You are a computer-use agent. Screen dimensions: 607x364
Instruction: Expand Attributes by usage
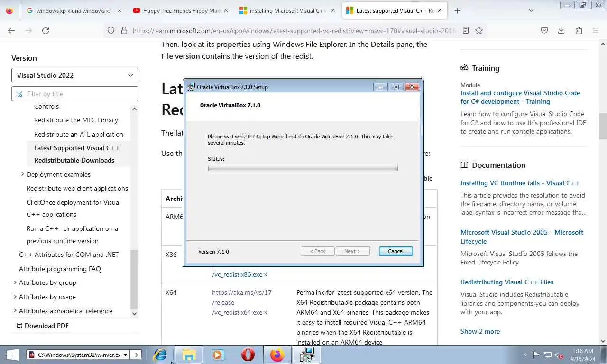click(15, 297)
